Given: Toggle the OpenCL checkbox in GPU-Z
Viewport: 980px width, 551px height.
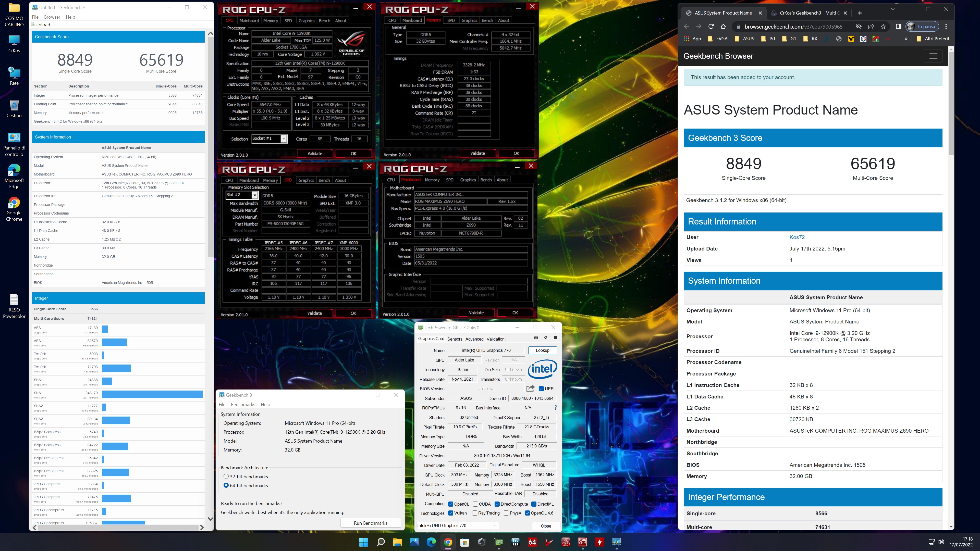Looking at the screenshot, I should pos(450,504).
